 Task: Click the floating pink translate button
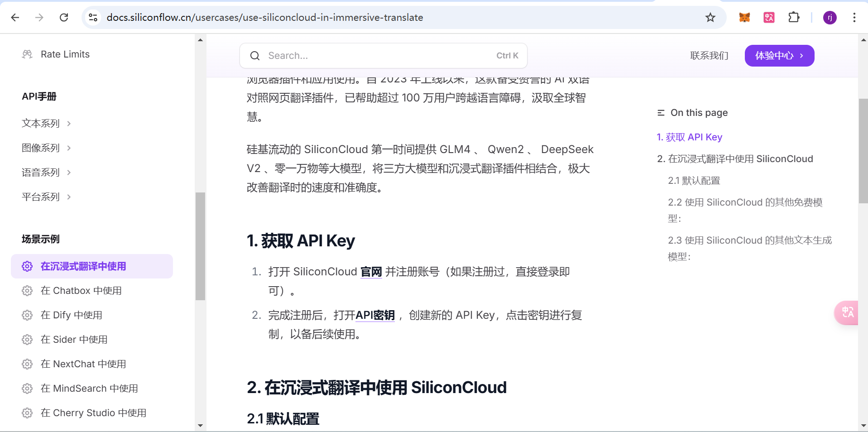pos(847,312)
